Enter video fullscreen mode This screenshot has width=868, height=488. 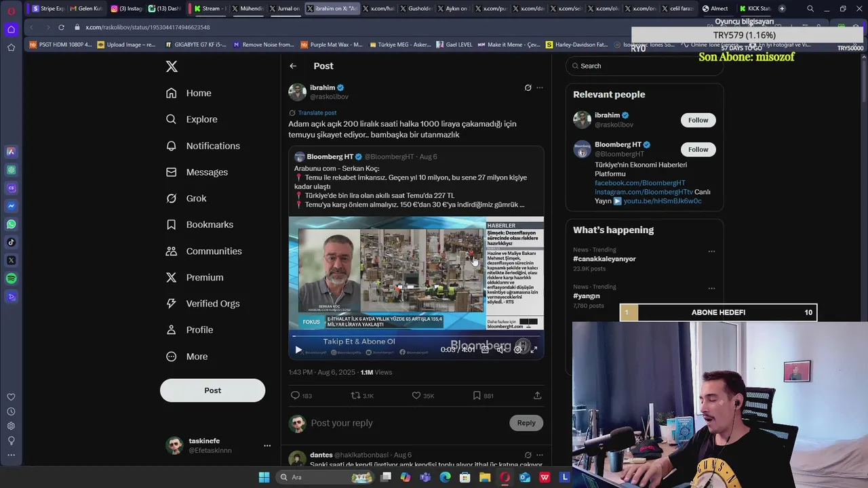coord(534,350)
